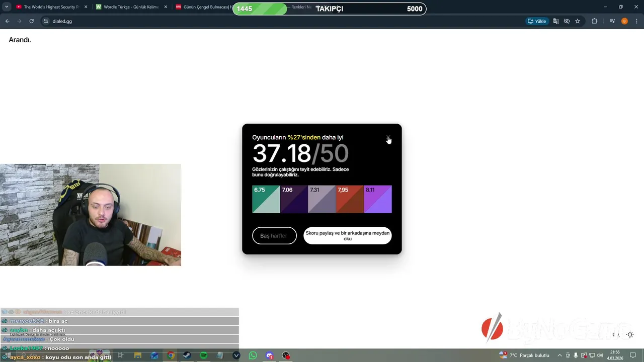The width and height of the screenshot is (644, 362).
Task: Click the "Arandı." text on the page
Action: 20,40
